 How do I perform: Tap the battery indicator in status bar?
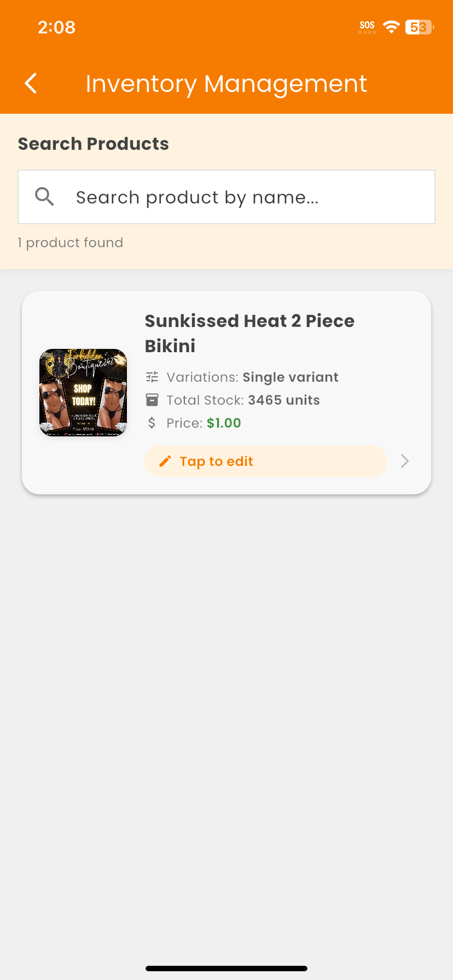click(419, 27)
